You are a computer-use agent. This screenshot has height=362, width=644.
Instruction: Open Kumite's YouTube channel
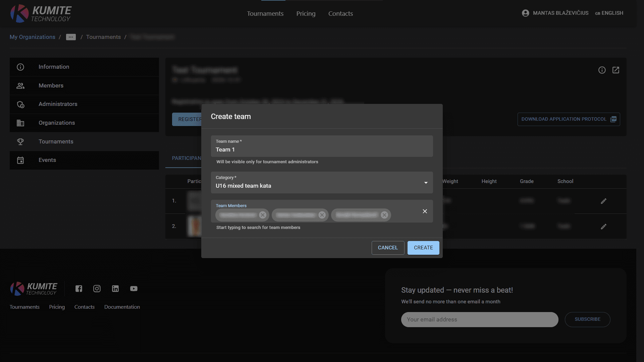[x=134, y=289]
